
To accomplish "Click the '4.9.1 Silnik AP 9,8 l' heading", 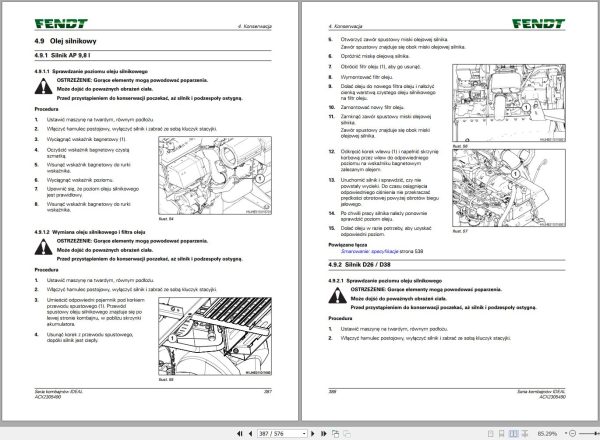I will pyautogui.click(x=62, y=55).
